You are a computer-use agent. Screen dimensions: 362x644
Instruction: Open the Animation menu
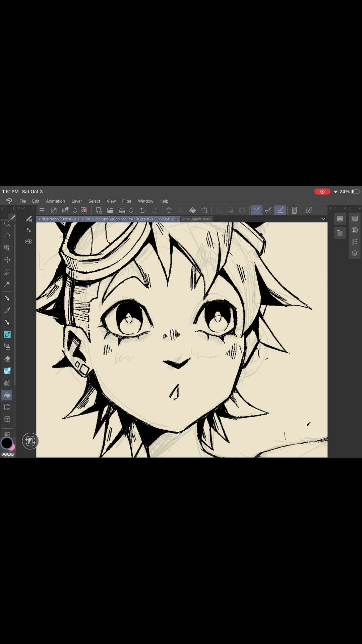[x=55, y=201]
